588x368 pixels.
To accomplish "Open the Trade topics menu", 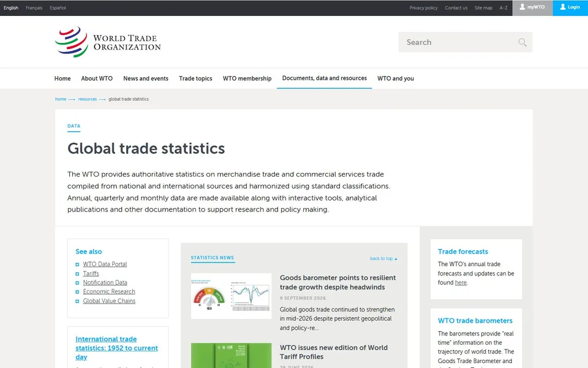I will pos(195,79).
